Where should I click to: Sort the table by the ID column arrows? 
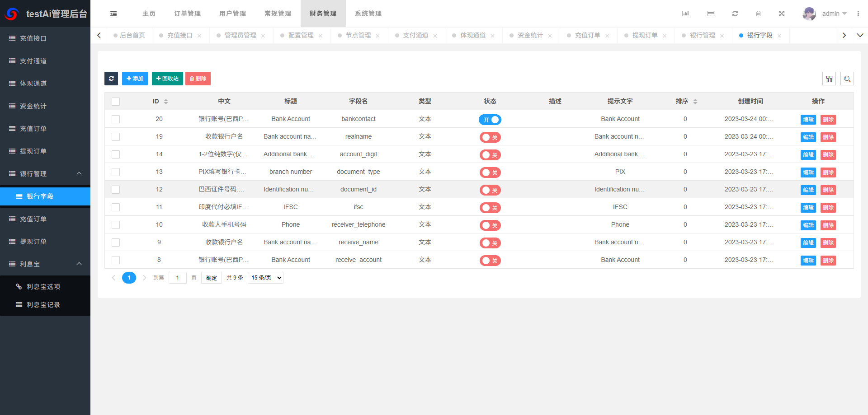[166, 101]
